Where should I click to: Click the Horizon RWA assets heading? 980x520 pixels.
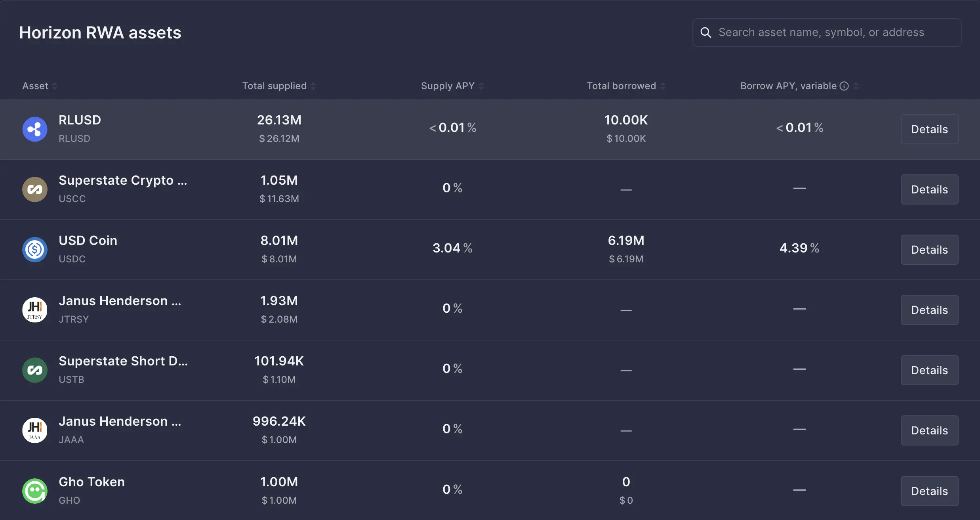coord(100,32)
